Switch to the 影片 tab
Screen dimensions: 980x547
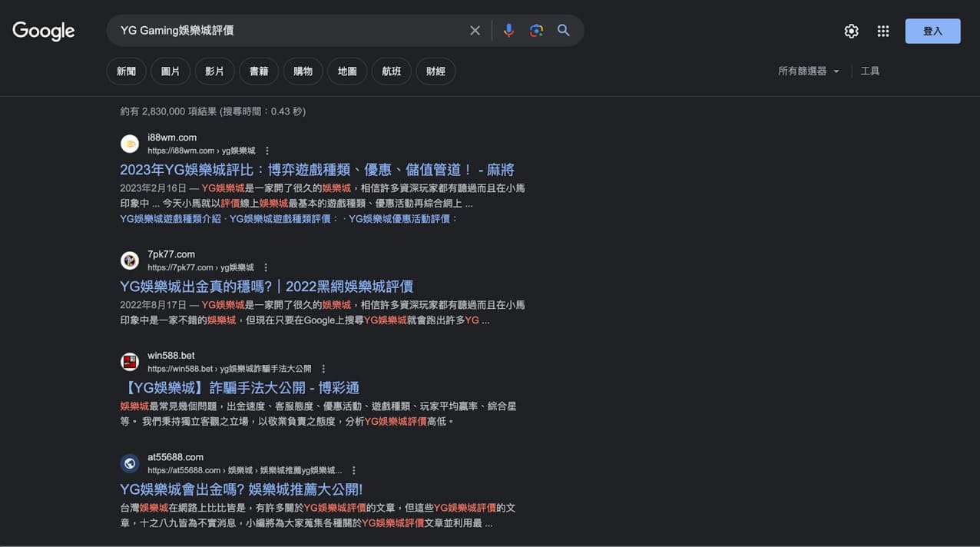[214, 71]
